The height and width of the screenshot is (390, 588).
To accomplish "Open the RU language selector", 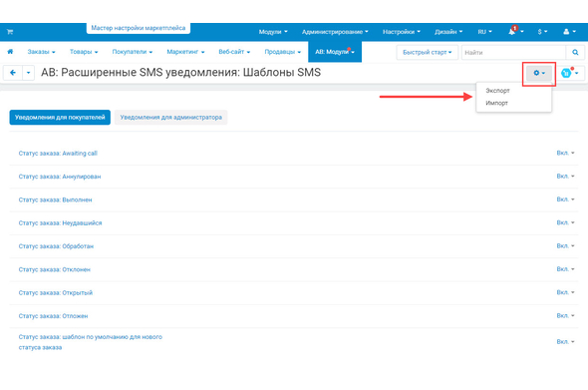I will (x=484, y=32).
